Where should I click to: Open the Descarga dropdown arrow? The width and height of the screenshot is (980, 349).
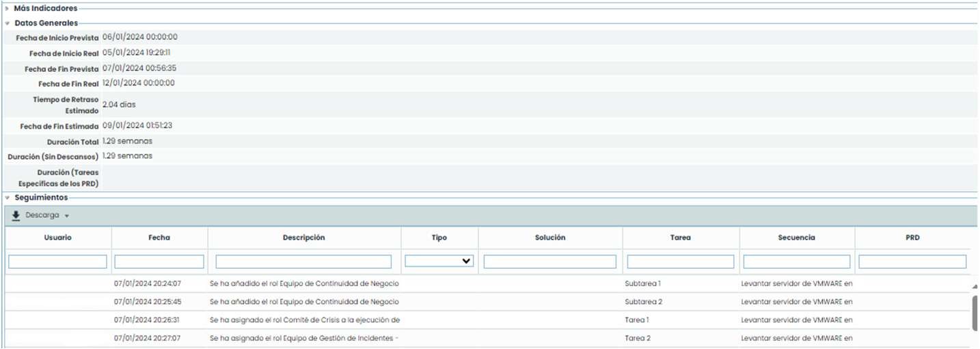point(67,216)
